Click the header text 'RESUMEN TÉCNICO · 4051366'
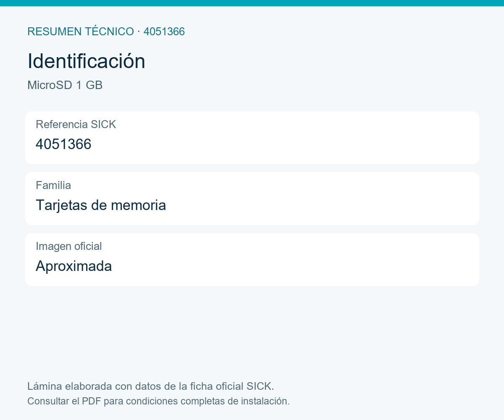 [106, 31]
